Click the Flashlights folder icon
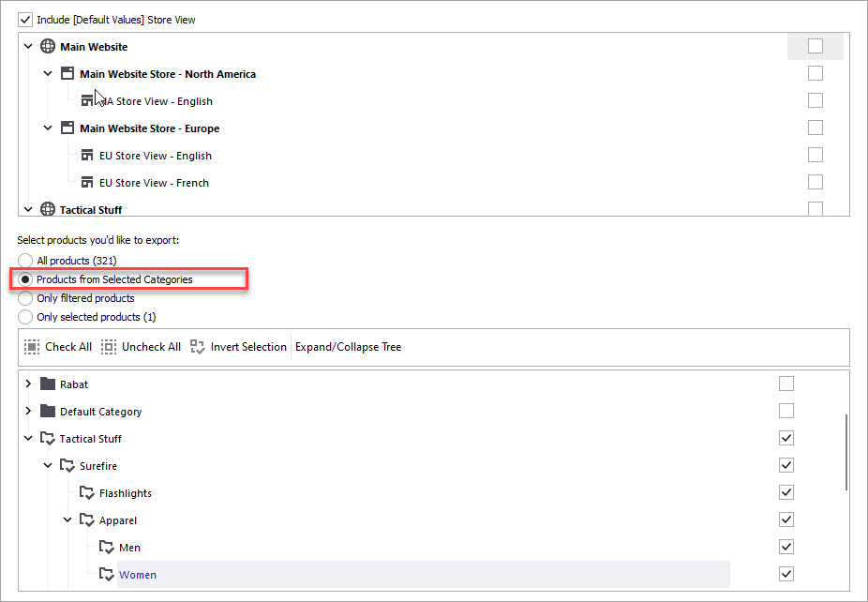 87,493
